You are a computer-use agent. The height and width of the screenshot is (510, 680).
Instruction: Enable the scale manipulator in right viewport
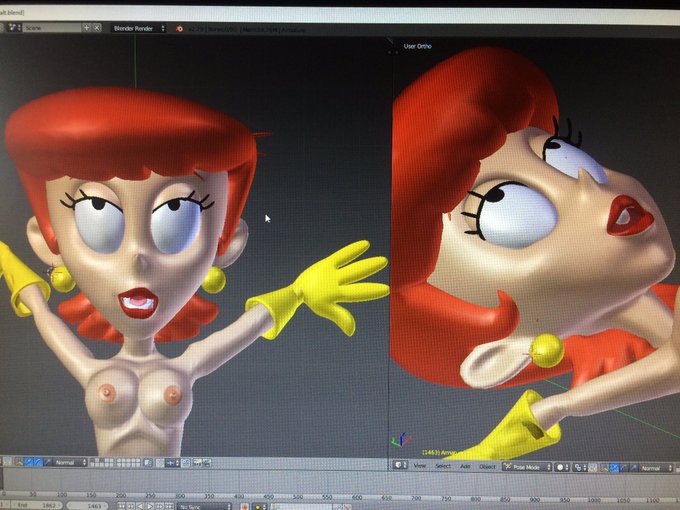pos(634,468)
